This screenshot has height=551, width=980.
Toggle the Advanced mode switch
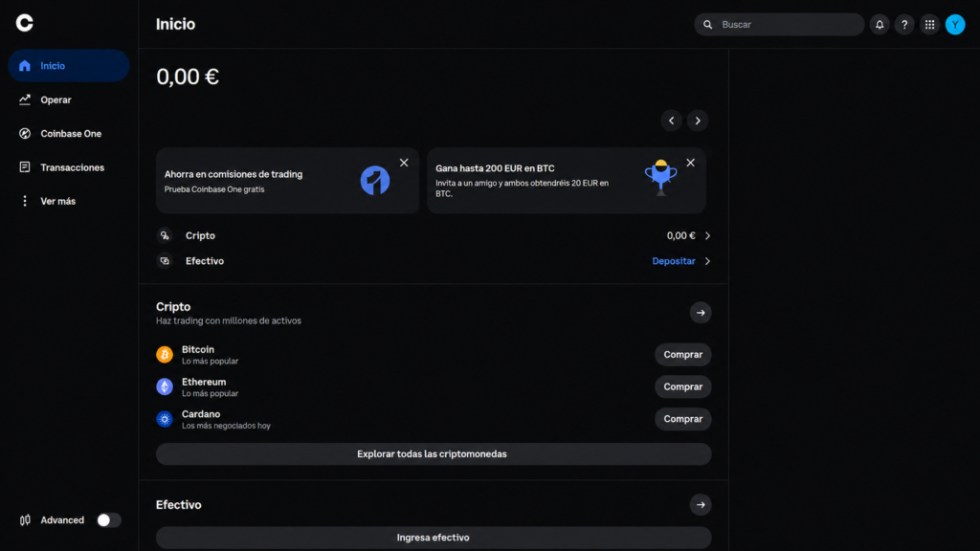click(109, 519)
